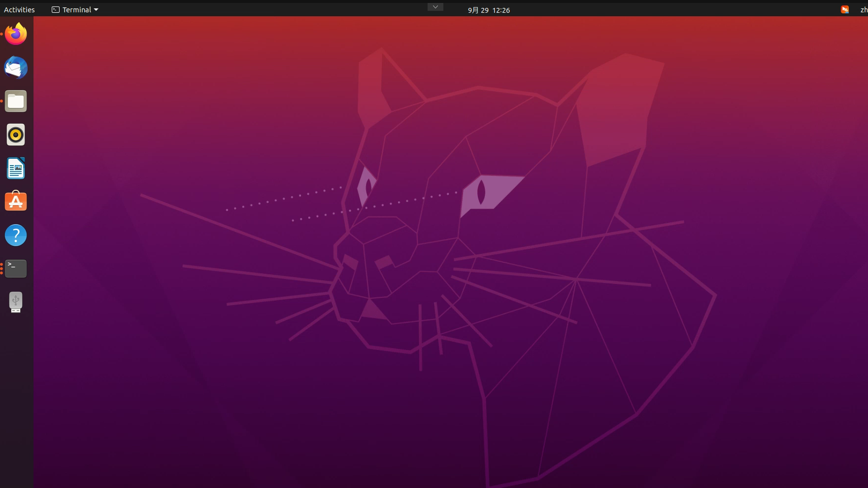Switch to Terminal via dock icon

click(16, 269)
